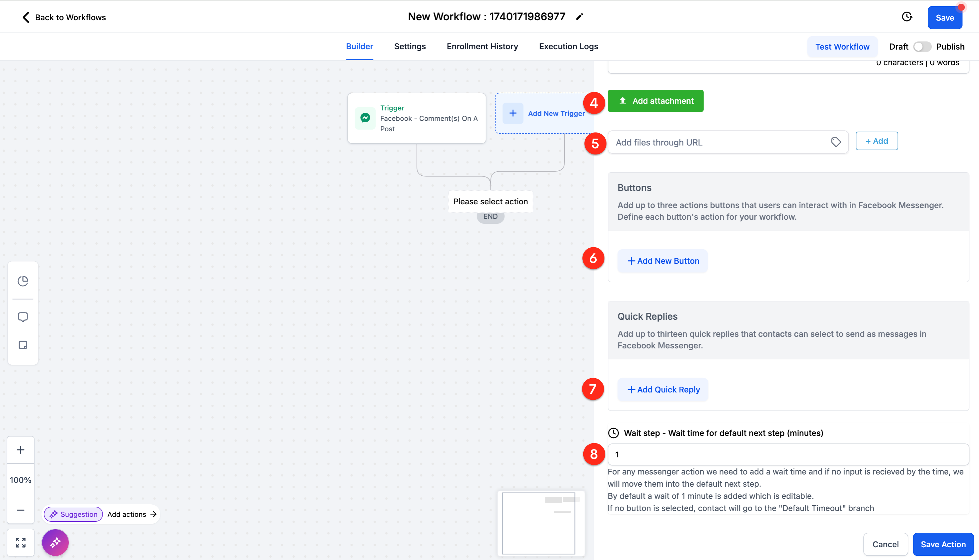Click the tag icon in URL field

tap(835, 142)
